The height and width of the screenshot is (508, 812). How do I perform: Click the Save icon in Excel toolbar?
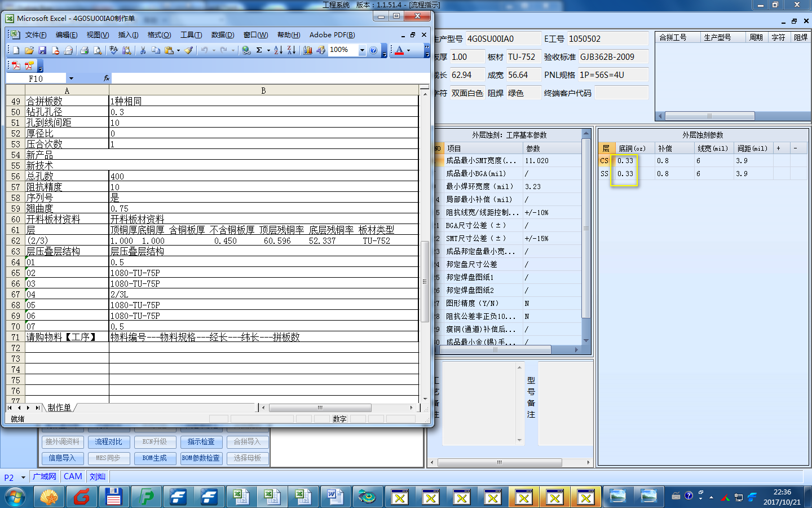42,50
